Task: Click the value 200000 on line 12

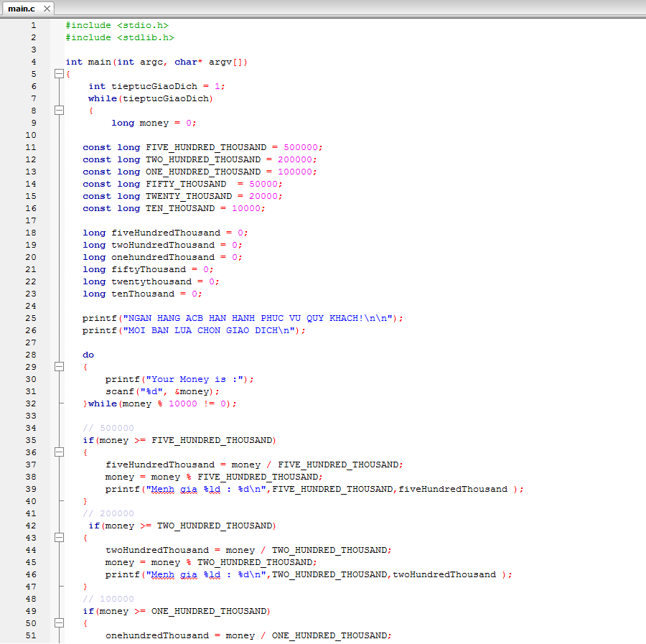Action: pos(295,159)
